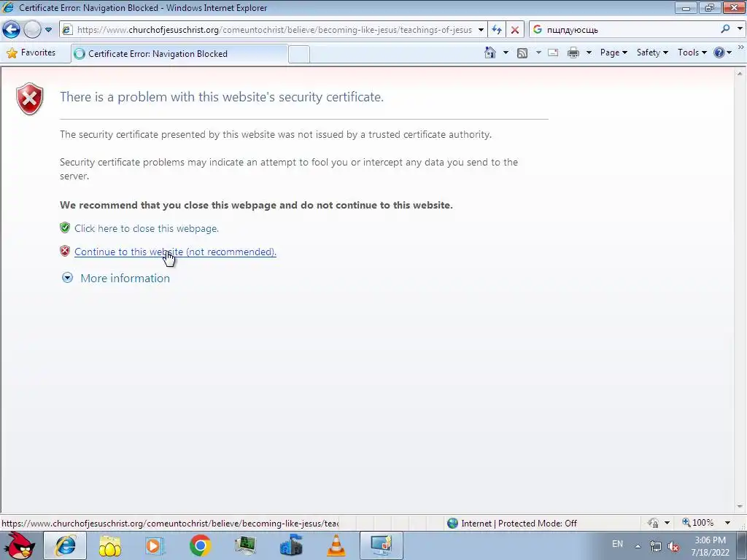Screen dimensions: 747x560
Task: Select the Certificate Error tab
Action: 179,54
